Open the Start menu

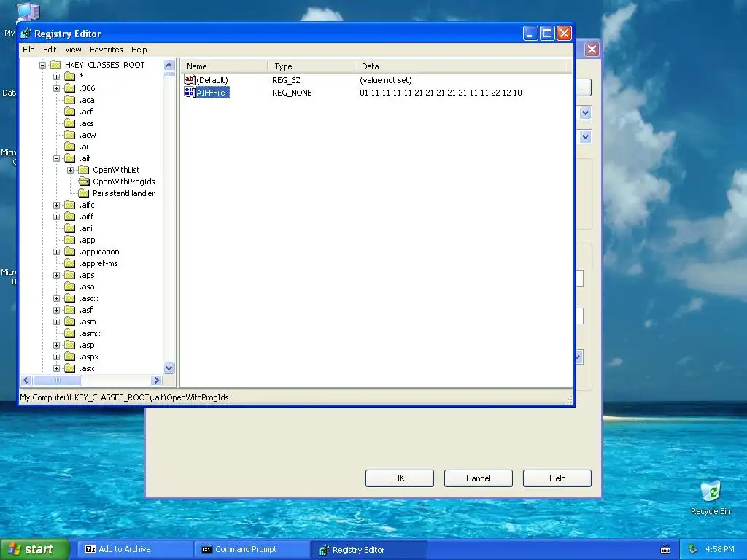point(34,549)
